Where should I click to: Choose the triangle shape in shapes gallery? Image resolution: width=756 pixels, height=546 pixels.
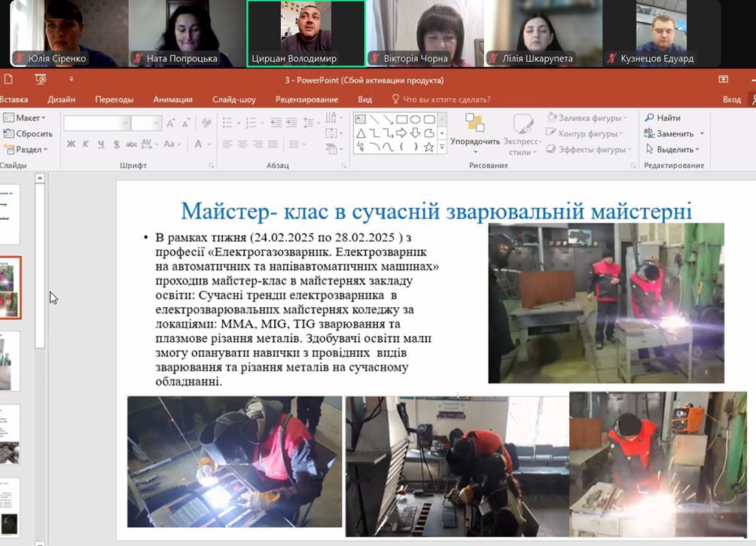point(361,133)
